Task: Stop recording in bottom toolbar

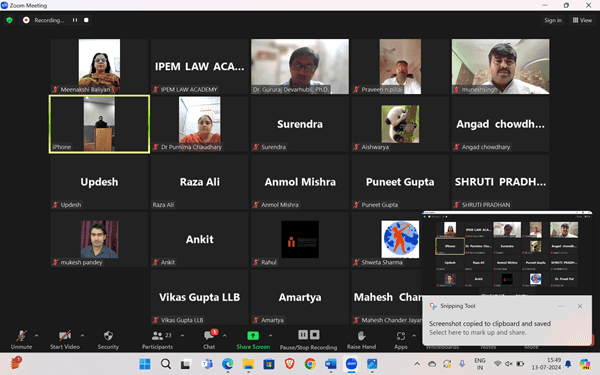Action: pos(315,335)
